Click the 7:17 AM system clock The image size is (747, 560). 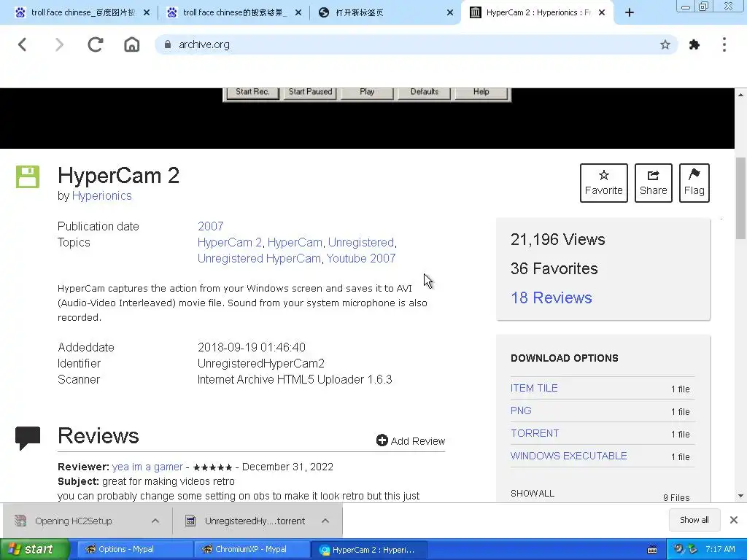point(720,549)
